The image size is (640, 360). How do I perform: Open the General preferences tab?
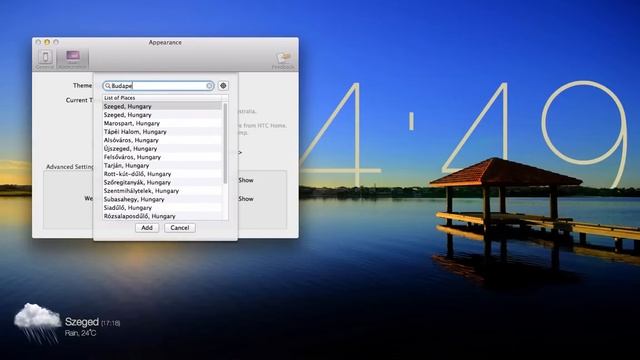45,59
